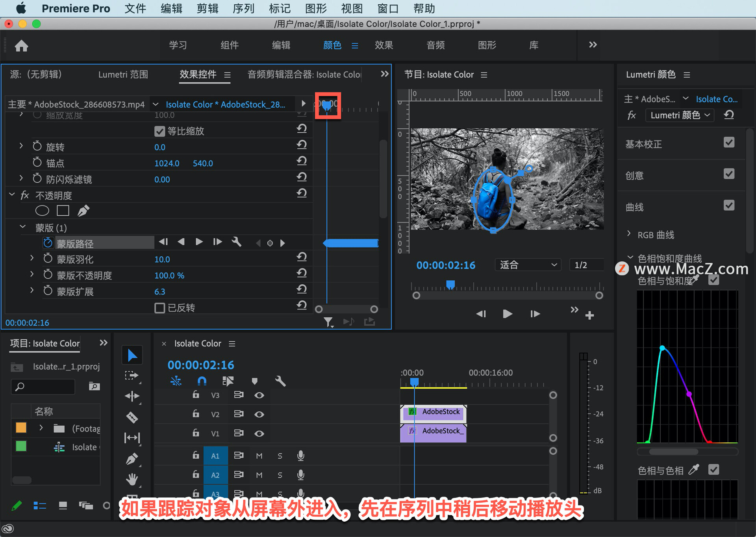
Task: Track selected mask forward
Action: click(x=199, y=242)
